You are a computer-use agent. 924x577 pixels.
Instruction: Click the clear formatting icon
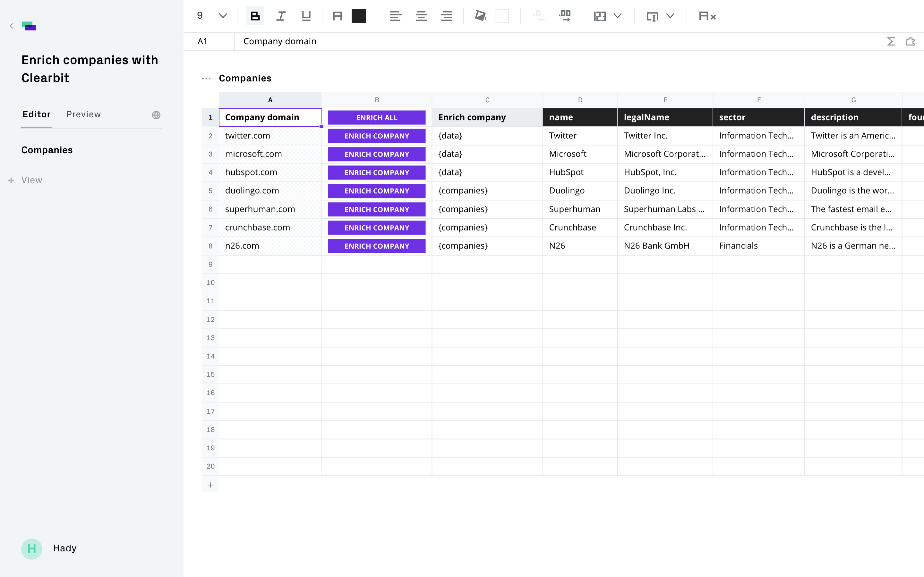point(707,16)
